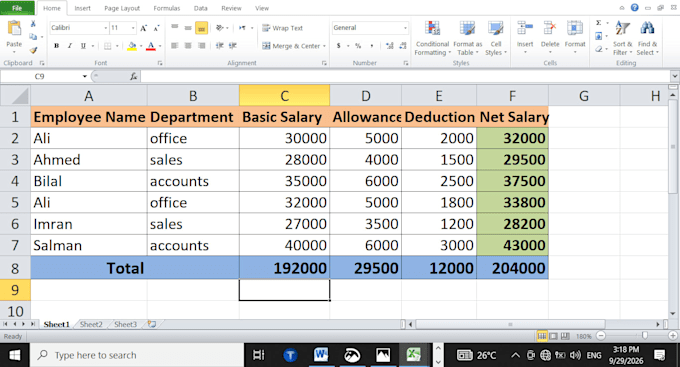Apply Accounting dollar number format
Image resolution: width=680 pixels, height=367 pixels.
[338, 46]
